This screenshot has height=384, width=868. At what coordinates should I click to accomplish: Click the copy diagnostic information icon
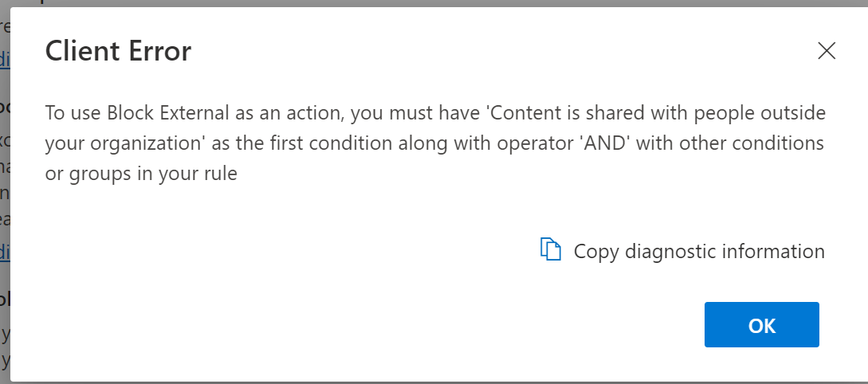[x=551, y=250]
